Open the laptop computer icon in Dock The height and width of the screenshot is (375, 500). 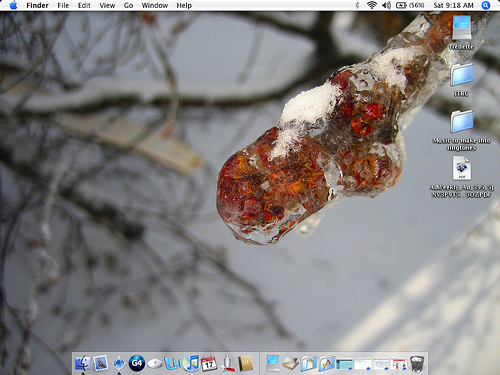(x=273, y=363)
